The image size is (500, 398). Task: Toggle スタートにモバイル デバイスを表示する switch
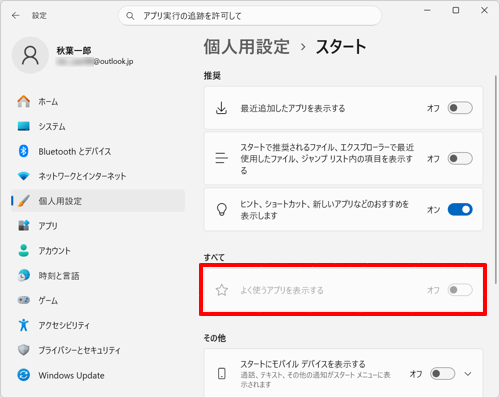coord(442,374)
